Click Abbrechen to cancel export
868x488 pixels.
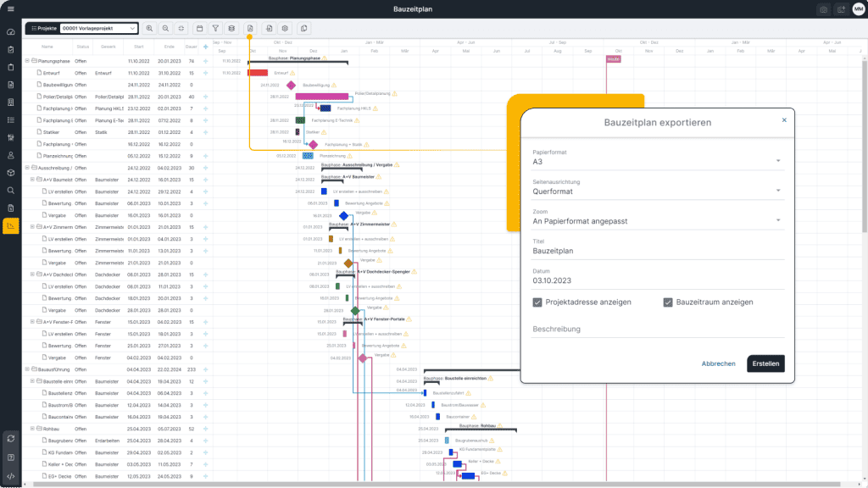(717, 363)
